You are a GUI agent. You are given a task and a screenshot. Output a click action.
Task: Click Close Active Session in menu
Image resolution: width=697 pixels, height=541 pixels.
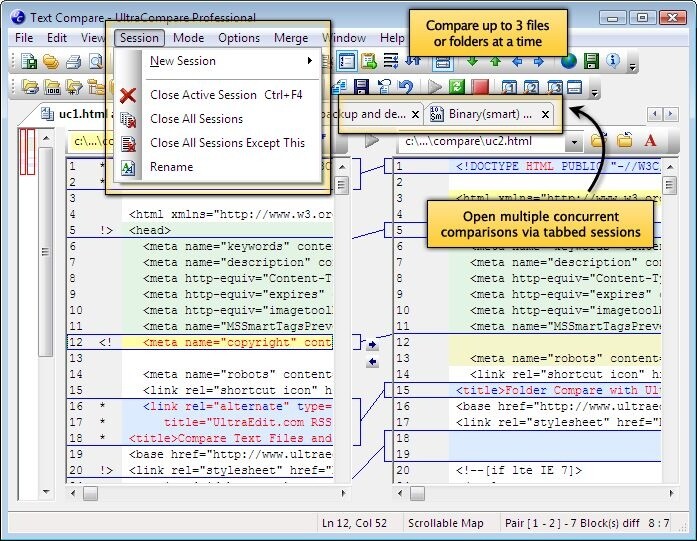pyautogui.click(x=204, y=95)
